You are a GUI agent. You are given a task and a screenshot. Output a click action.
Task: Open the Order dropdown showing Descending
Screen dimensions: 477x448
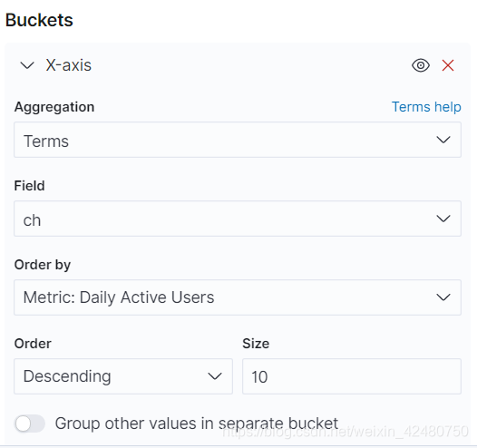[x=123, y=376]
